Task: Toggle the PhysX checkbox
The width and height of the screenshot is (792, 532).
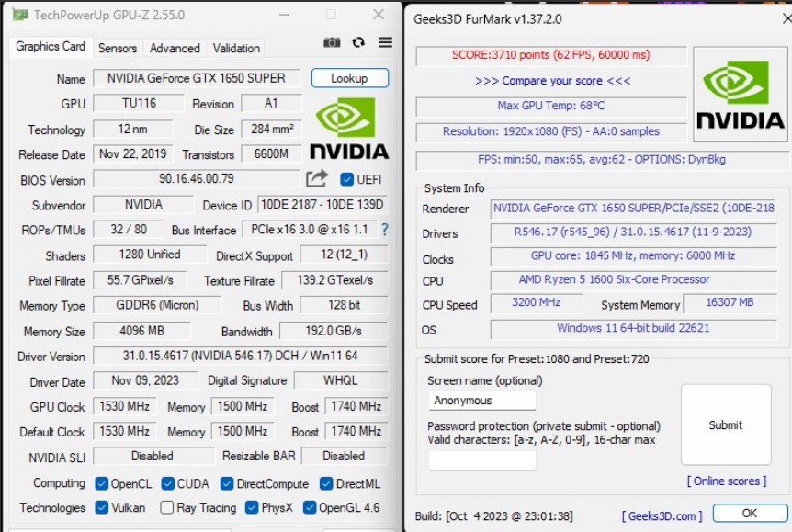Action: 252,507
